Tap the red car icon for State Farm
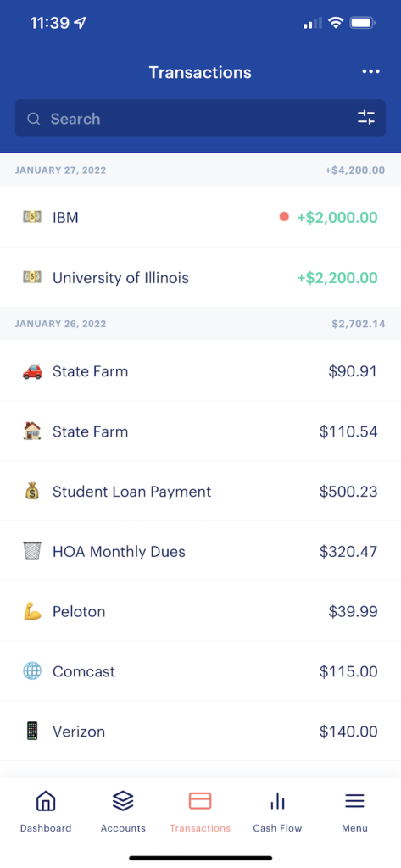The width and height of the screenshot is (401, 868). (x=32, y=371)
